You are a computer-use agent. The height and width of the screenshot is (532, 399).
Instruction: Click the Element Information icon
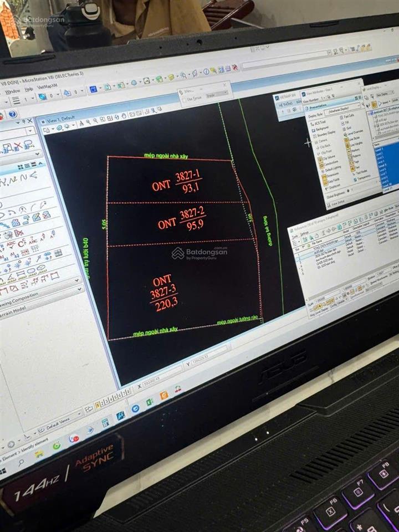tap(206, 72)
